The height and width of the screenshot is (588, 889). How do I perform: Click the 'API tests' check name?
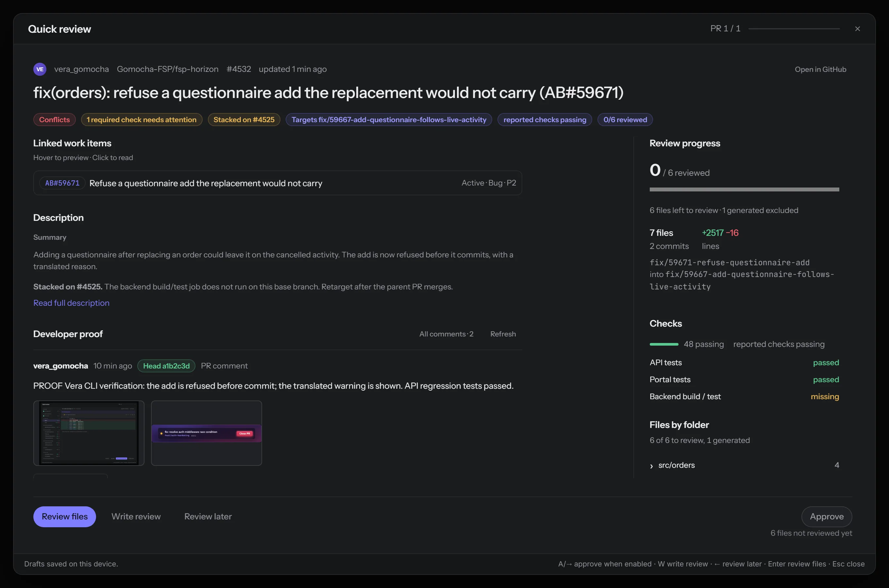665,363
